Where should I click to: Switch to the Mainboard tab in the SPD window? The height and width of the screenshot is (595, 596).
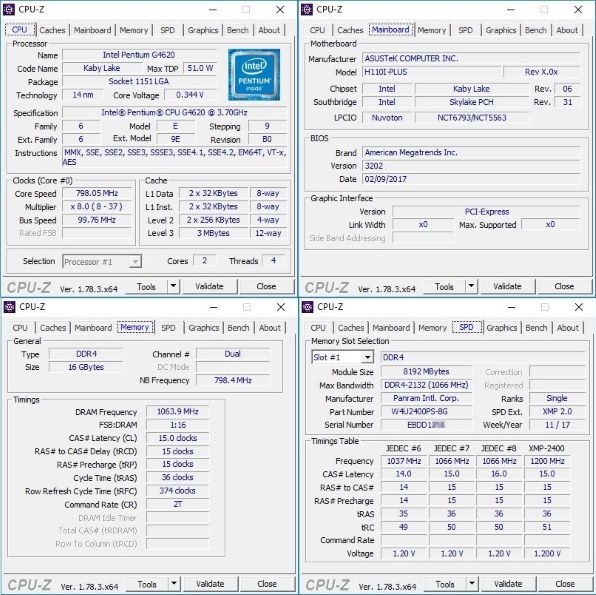point(391,328)
